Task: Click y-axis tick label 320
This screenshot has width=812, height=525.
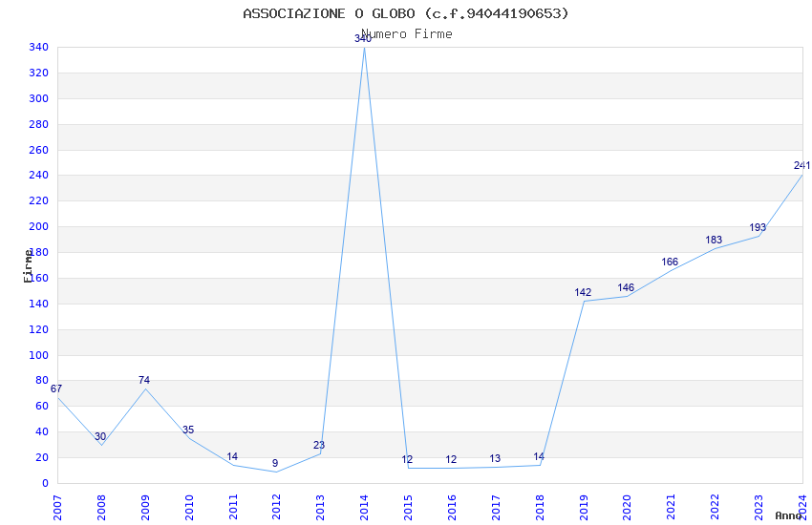Action: click(39, 73)
